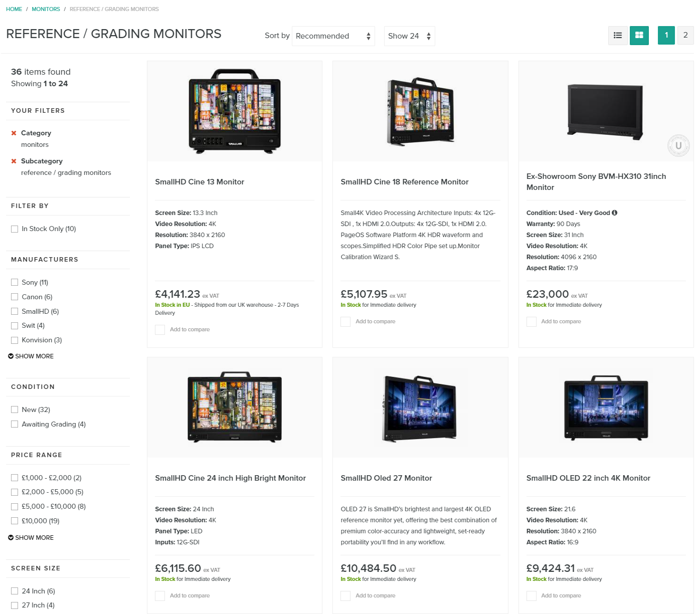Screen dimensions: 700x614
Task: Filter by Sony manufacturer checkbox
Action: 15,282
